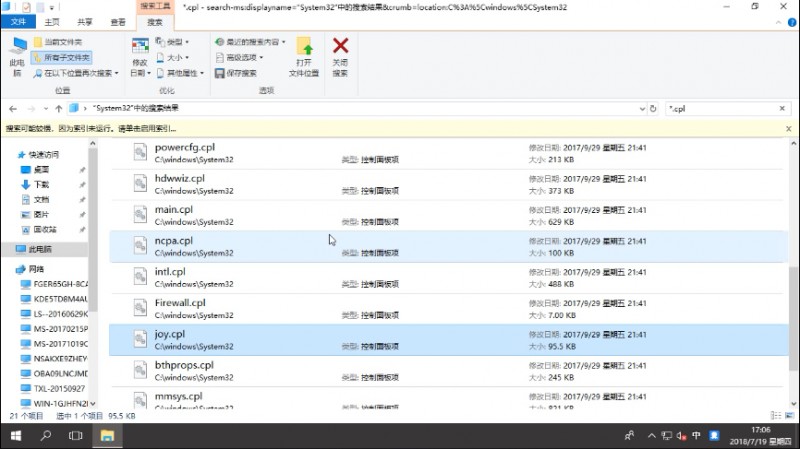Collapse the ribbon with the chevron
The height and width of the screenshot is (449, 800).
(x=778, y=22)
